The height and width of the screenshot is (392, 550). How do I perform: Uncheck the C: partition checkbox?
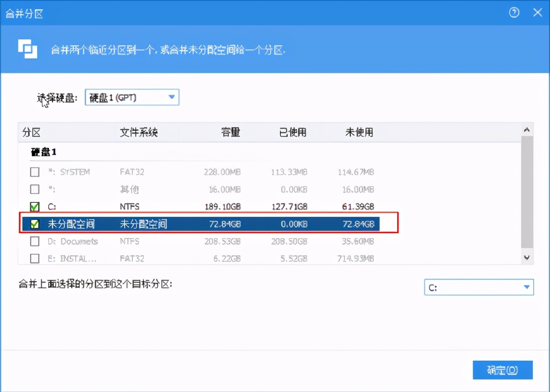click(x=35, y=206)
